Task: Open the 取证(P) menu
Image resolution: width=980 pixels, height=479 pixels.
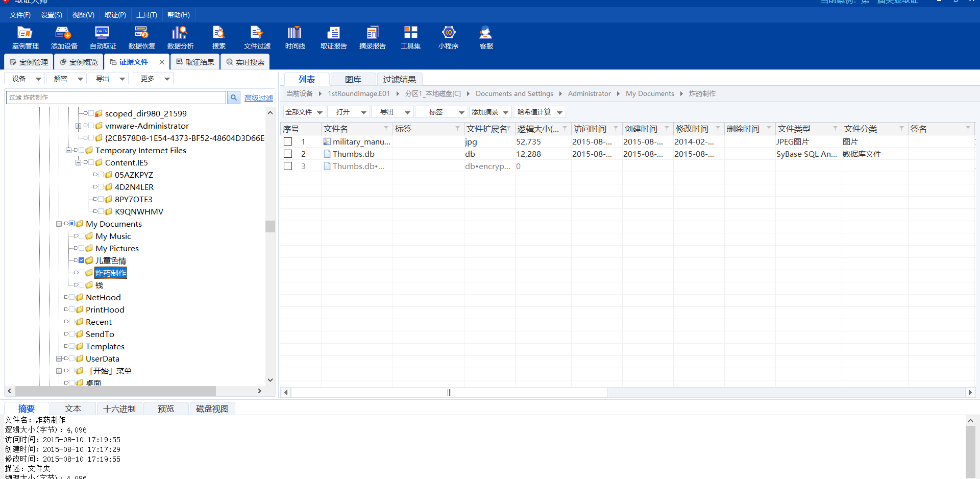Action: (x=115, y=15)
